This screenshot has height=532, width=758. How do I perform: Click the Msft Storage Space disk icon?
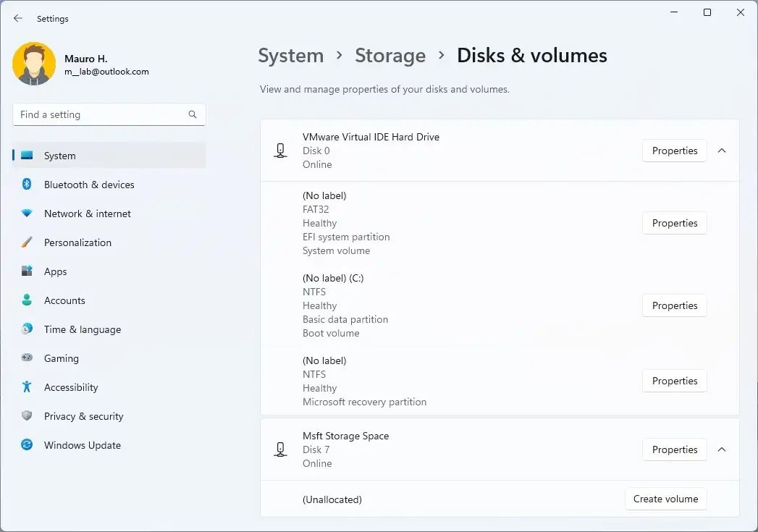pyautogui.click(x=280, y=449)
